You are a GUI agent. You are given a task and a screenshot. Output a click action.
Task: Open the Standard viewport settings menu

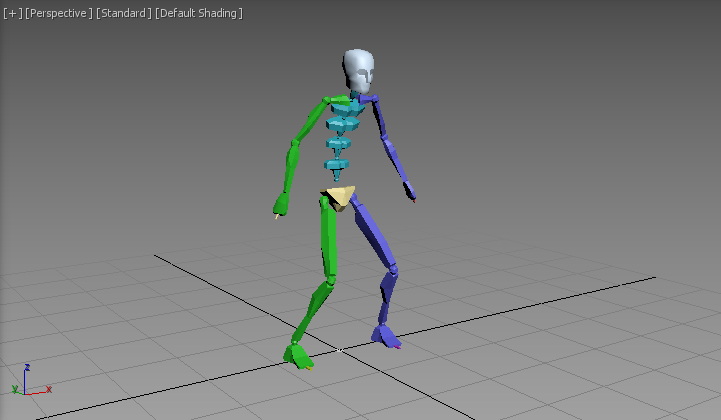(124, 13)
